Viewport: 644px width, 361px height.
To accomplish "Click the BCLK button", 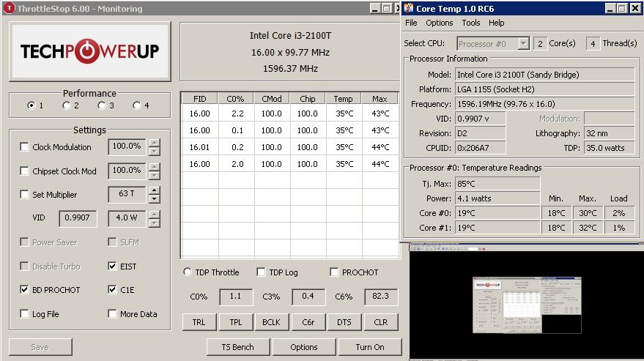I will (x=272, y=322).
